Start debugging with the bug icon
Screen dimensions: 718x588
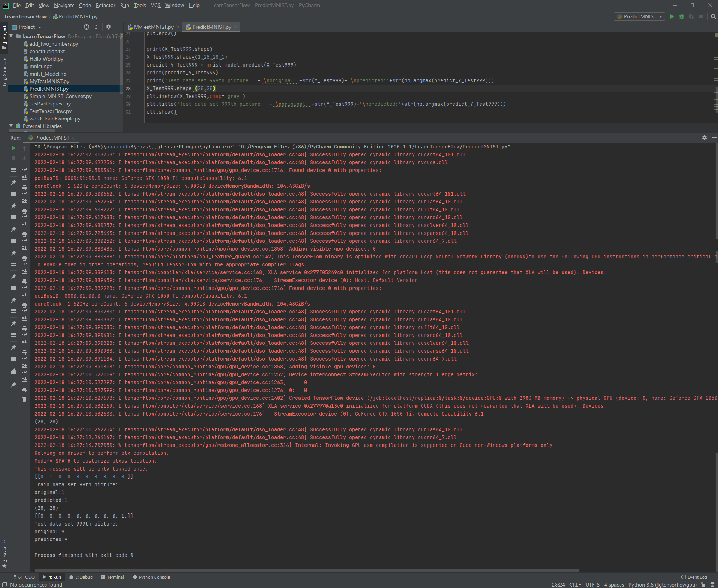(682, 16)
